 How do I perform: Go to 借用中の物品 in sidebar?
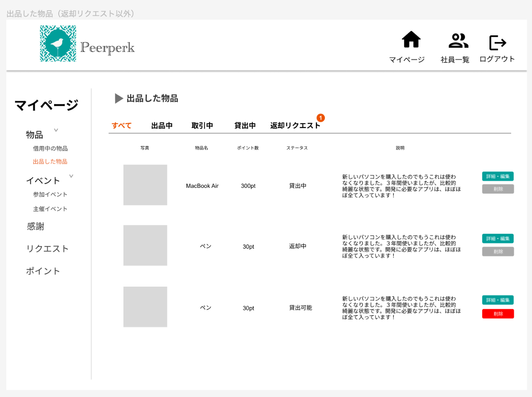(x=50, y=149)
